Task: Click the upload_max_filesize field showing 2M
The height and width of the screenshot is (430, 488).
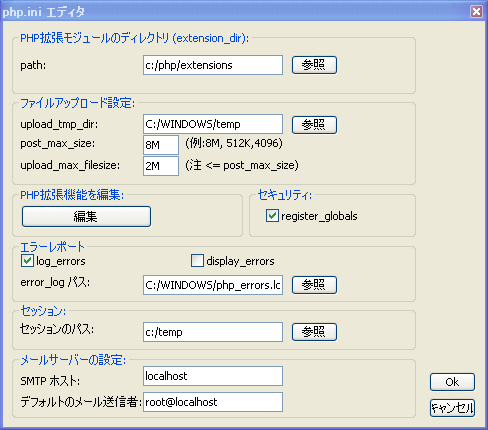Action: (161, 166)
